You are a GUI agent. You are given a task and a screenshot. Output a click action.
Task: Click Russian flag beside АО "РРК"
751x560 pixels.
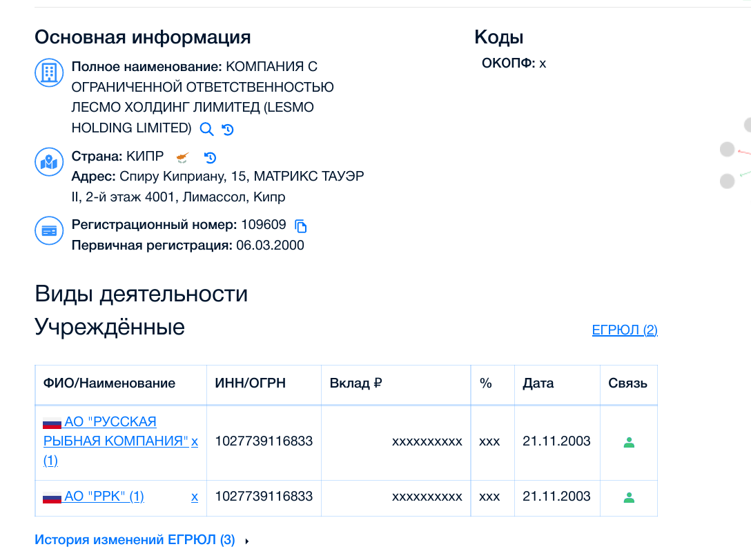pyautogui.click(x=52, y=497)
